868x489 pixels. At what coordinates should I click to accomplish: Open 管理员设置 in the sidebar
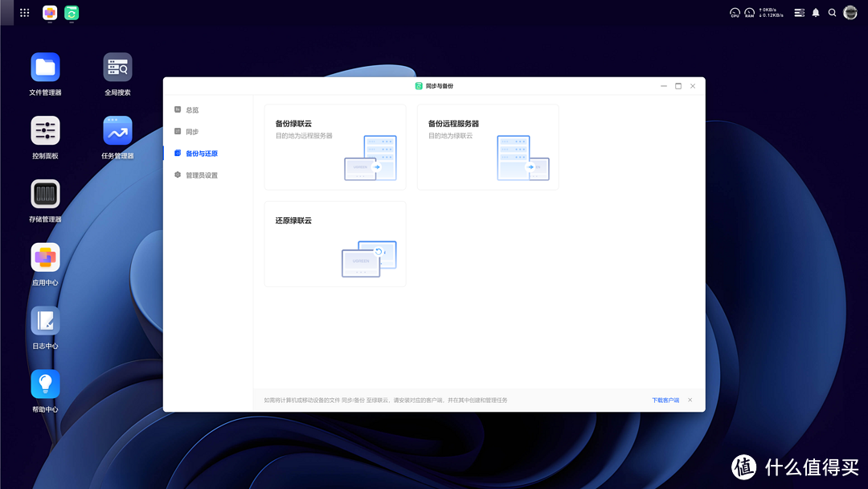tap(201, 175)
